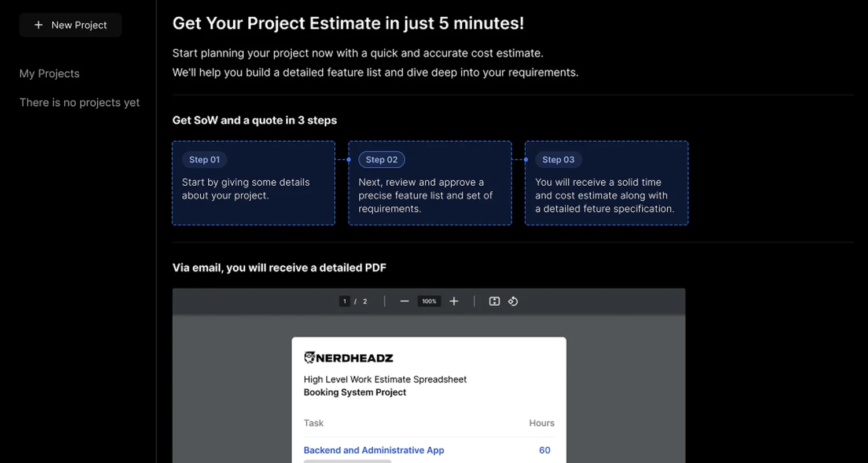Click the Hours column header
Viewport: 868px width, 463px height.
pyautogui.click(x=541, y=423)
